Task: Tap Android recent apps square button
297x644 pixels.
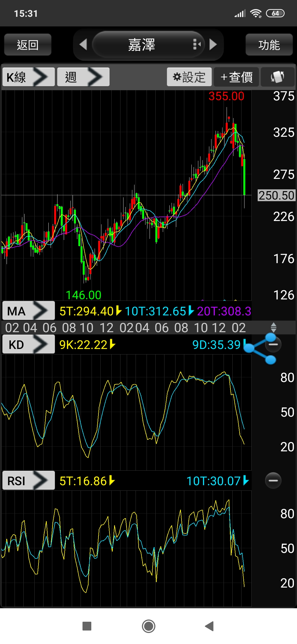Action: 87,626
